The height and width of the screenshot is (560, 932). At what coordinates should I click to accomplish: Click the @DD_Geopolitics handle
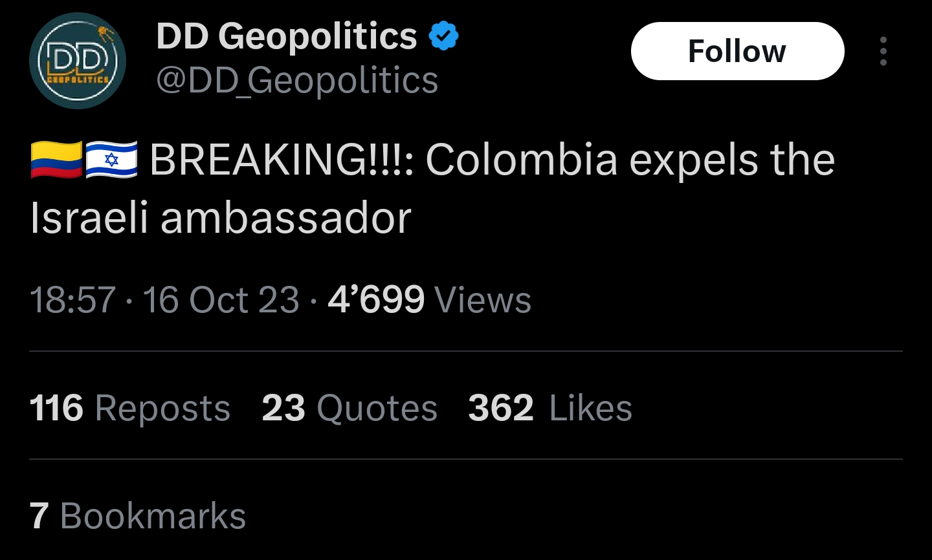(x=297, y=80)
